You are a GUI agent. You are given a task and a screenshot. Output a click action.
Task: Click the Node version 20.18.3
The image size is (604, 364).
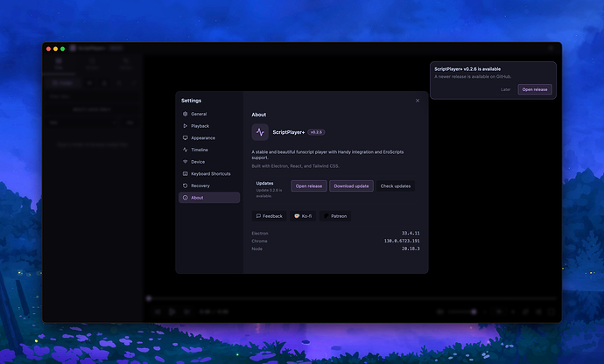(411, 248)
